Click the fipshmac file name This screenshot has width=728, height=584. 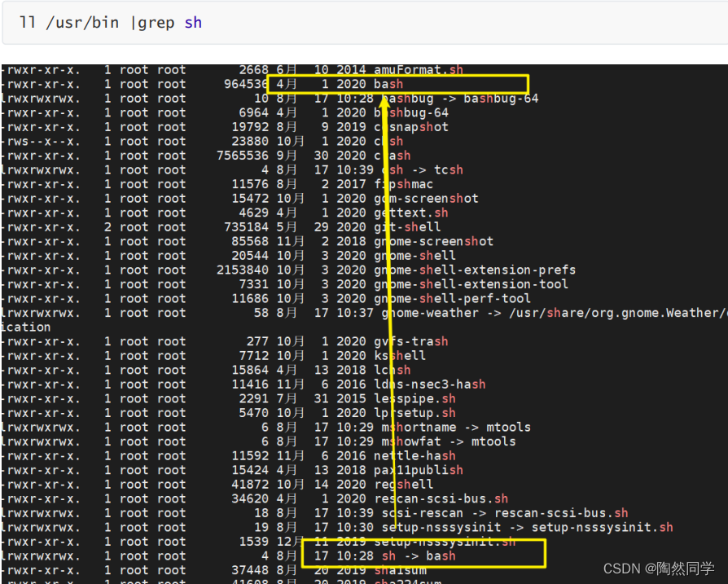click(x=403, y=184)
